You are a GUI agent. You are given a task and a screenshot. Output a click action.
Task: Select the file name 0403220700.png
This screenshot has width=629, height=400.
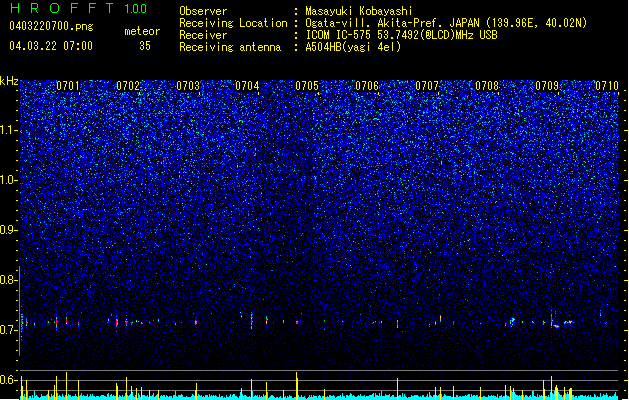coord(51,27)
